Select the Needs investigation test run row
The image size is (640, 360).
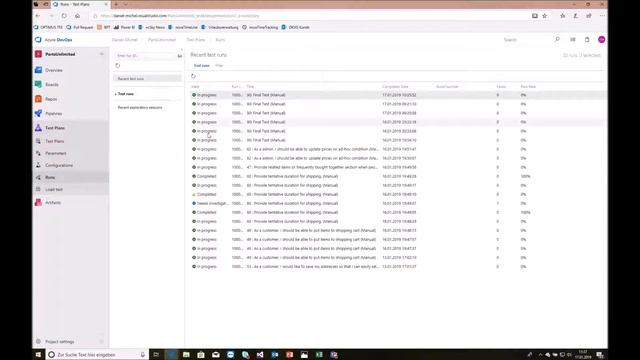pyautogui.click(x=398, y=203)
